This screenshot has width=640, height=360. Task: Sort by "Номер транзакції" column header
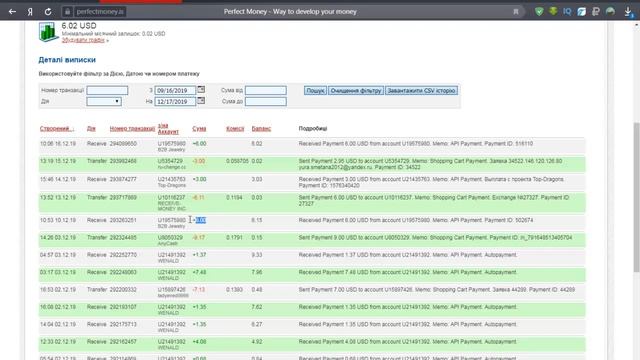click(x=132, y=129)
